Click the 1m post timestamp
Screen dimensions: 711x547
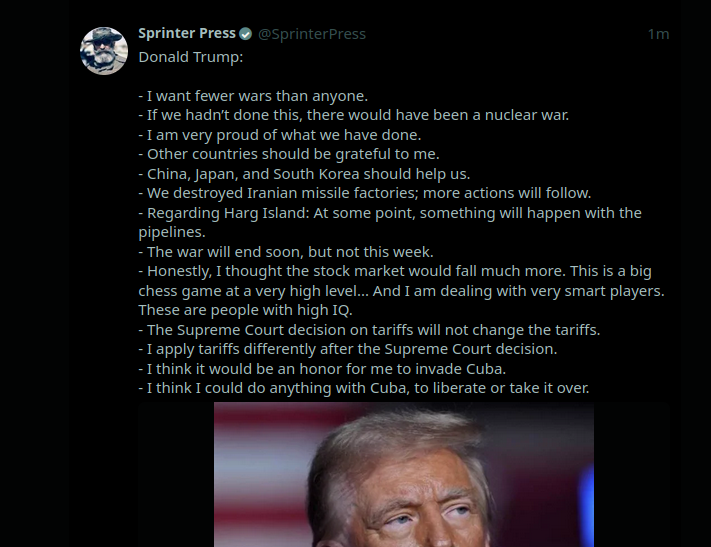pos(658,34)
